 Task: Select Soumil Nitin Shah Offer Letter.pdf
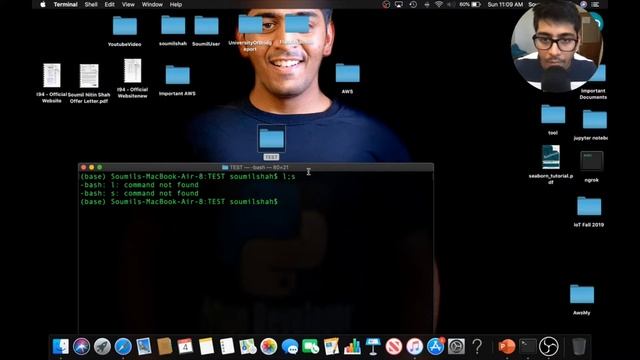[x=89, y=76]
